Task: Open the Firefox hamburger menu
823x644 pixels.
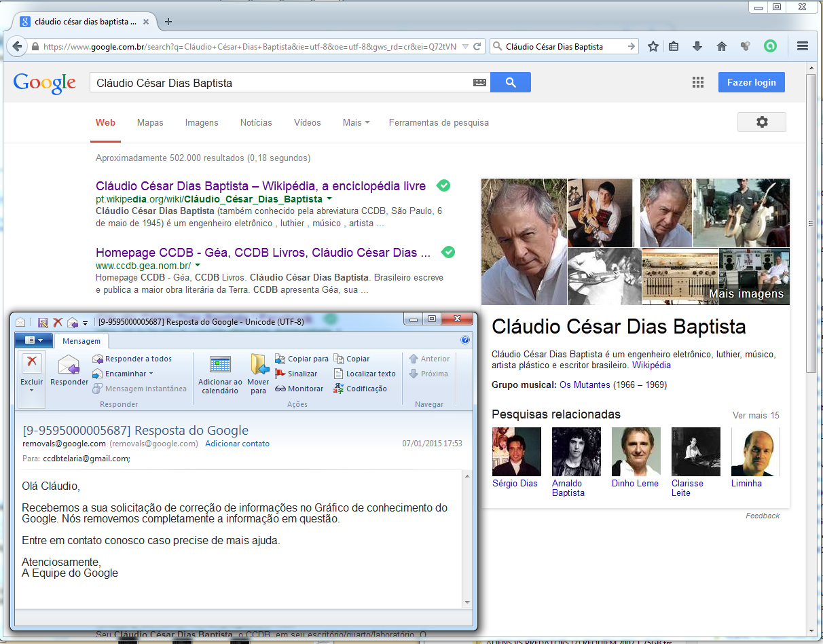Action: click(802, 47)
